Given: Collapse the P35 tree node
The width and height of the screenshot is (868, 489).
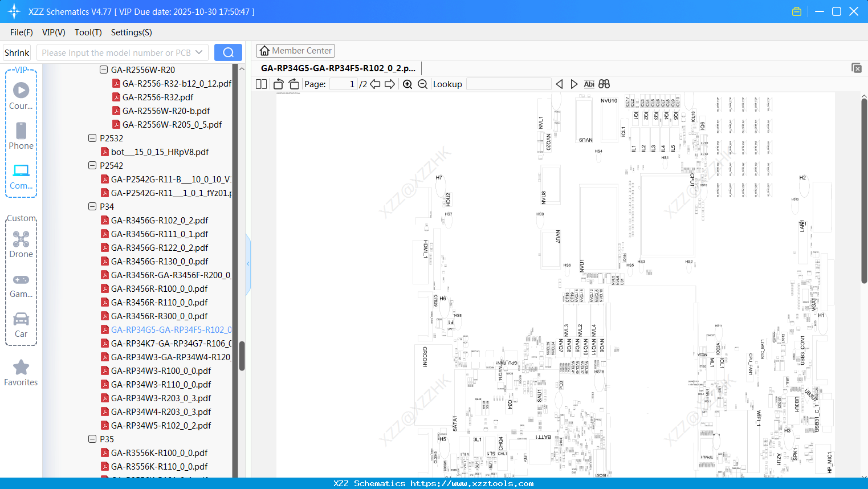Looking at the screenshot, I should [92, 439].
